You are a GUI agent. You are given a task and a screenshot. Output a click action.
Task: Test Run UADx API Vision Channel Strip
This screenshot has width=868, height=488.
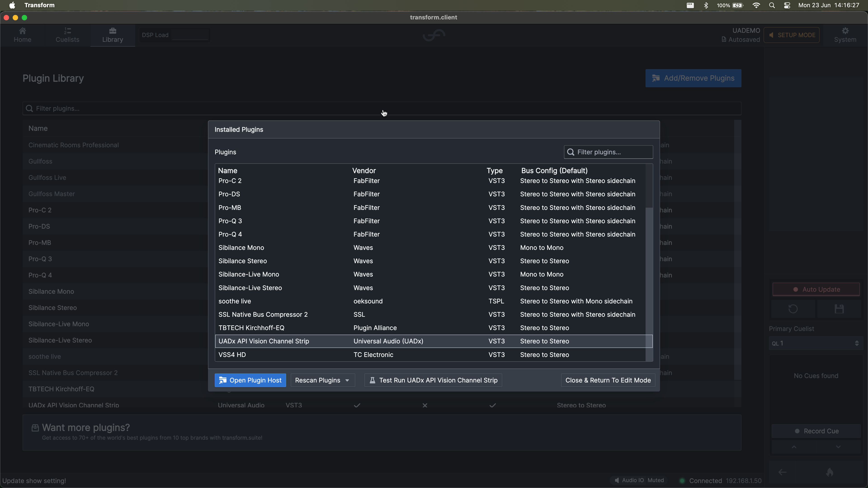tap(433, 380)
